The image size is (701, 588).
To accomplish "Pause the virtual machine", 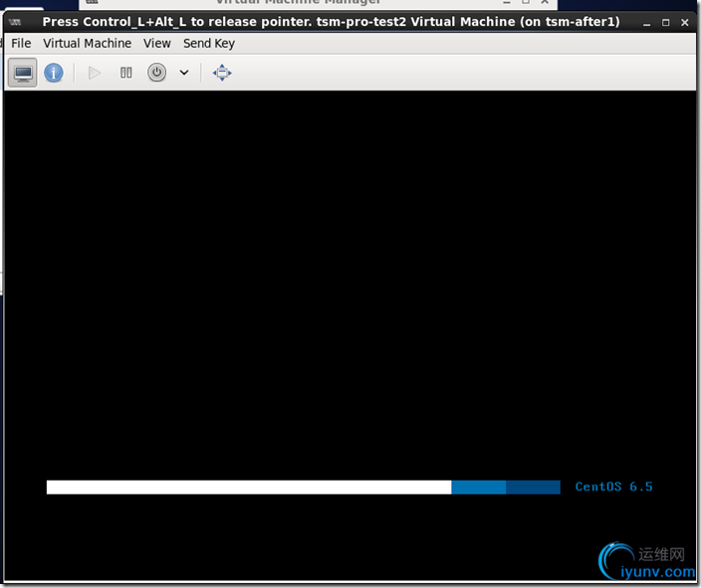I will click(126, 73).
